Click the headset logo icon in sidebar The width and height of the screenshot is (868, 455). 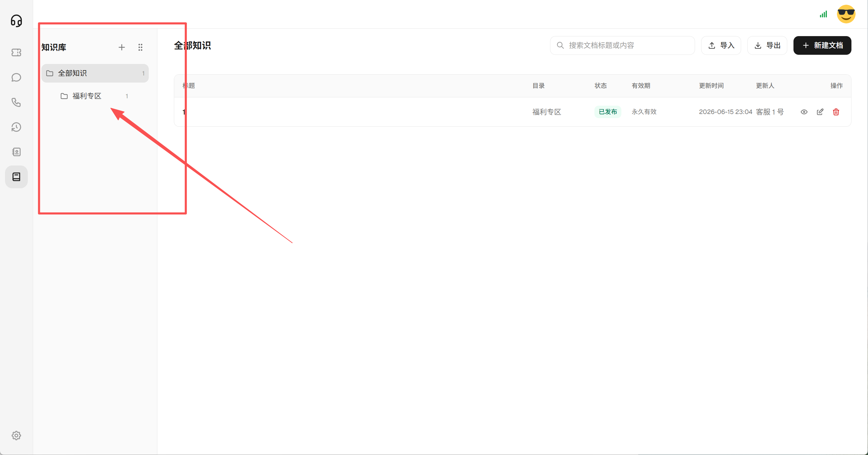pos(16,21)
